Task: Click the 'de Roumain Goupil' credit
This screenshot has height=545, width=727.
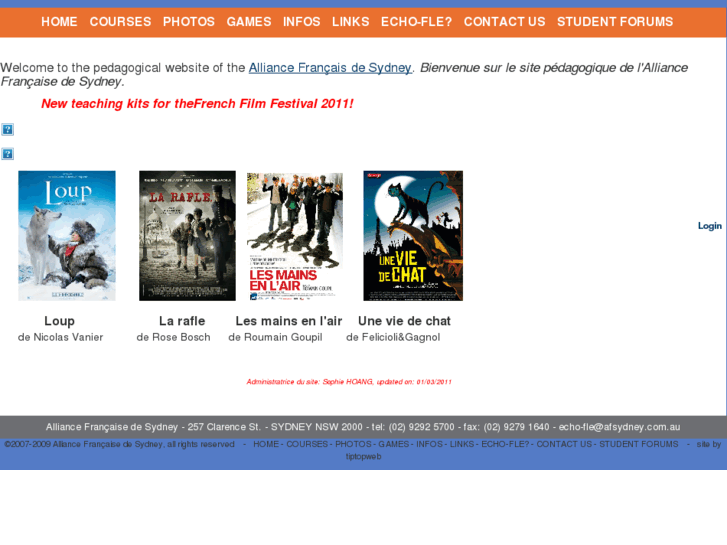Action: click(x=275, y=337)
